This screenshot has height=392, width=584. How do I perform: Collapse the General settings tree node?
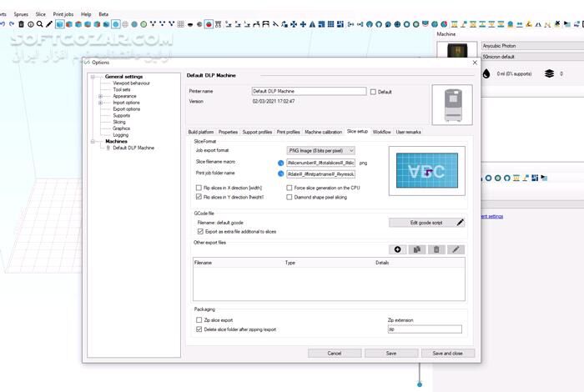[93, 77]
